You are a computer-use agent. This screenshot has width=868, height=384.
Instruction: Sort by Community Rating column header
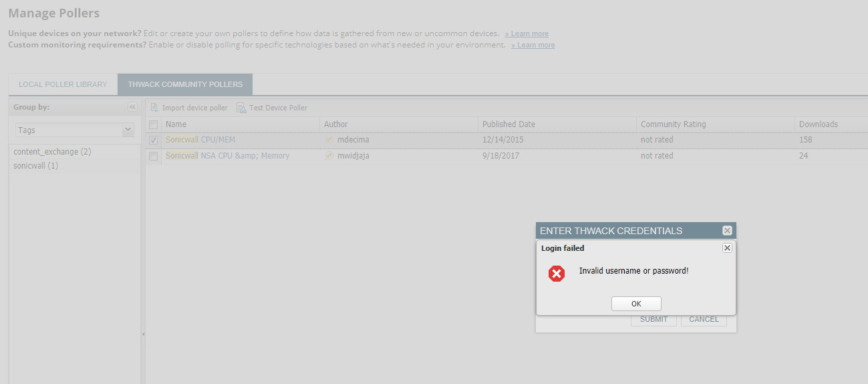716,124
